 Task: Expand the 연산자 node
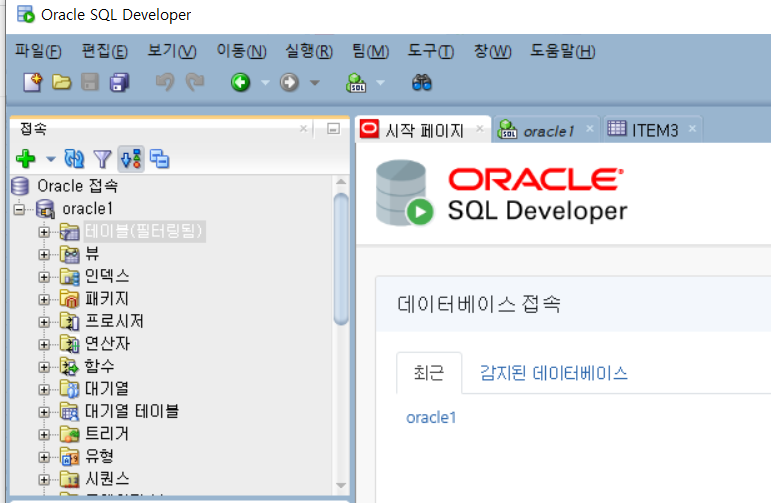pyautogui.click(x=44, y=344)
